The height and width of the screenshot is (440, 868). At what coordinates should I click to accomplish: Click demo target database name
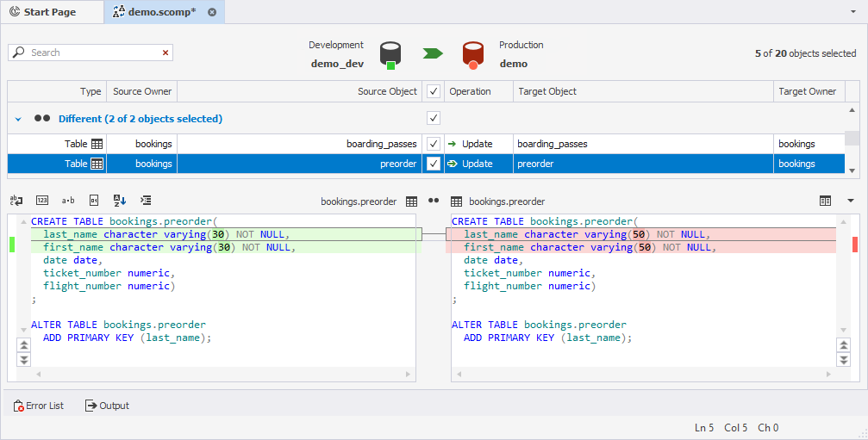tap(514, 64)
